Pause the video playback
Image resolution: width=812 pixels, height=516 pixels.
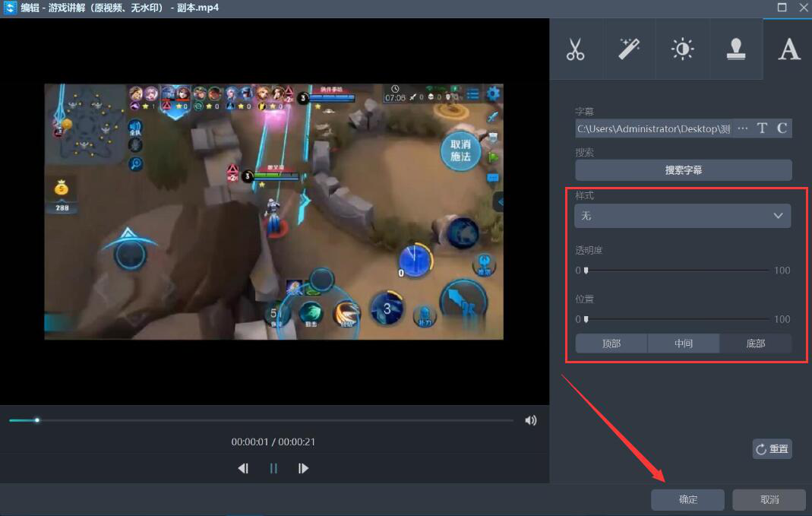click(x=273, y=468)
